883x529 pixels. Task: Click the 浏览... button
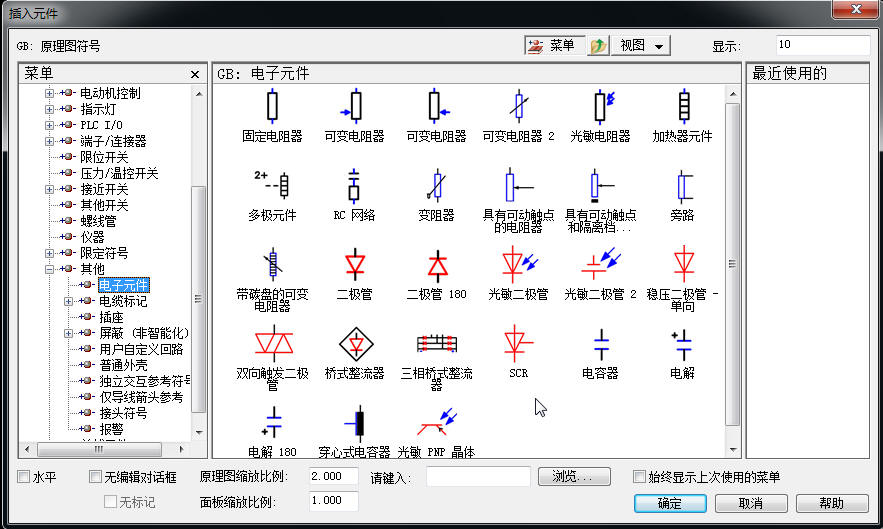pos(573,477)
